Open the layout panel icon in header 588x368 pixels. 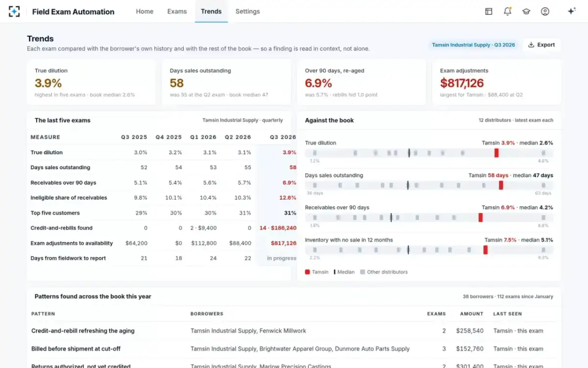point(489,11)
